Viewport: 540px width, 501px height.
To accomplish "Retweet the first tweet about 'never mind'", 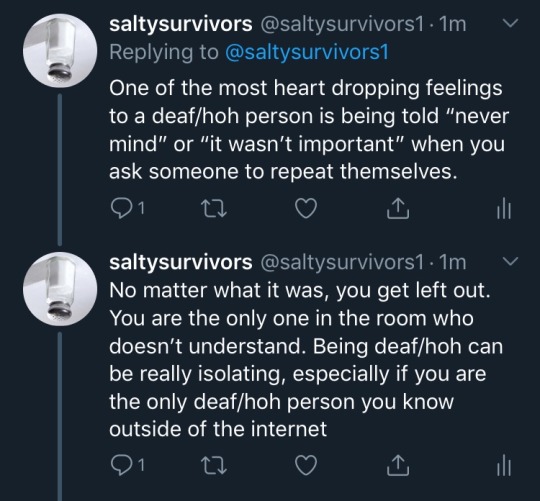I will (x=214, y=209).
